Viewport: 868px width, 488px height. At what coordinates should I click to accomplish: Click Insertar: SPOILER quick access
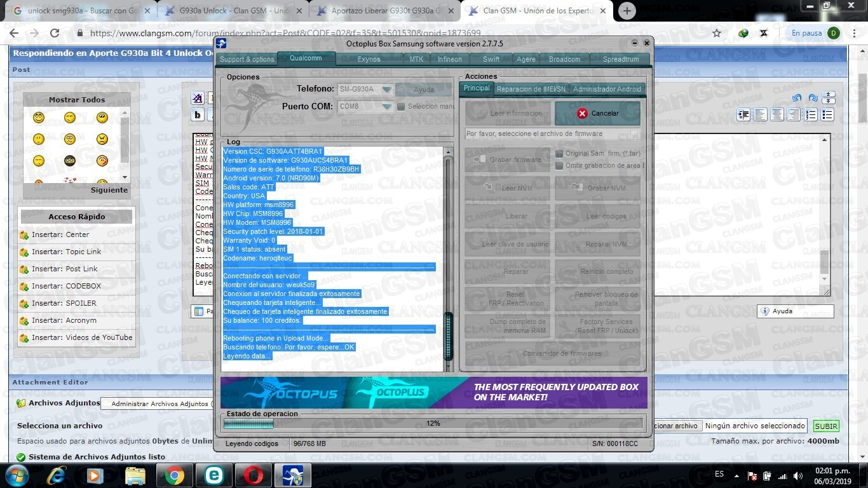point(64,303)
